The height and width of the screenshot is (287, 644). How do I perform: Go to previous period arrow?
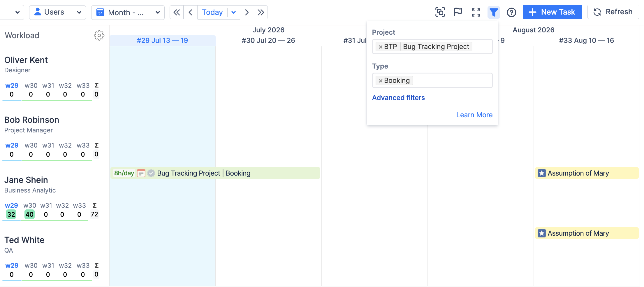191,12
